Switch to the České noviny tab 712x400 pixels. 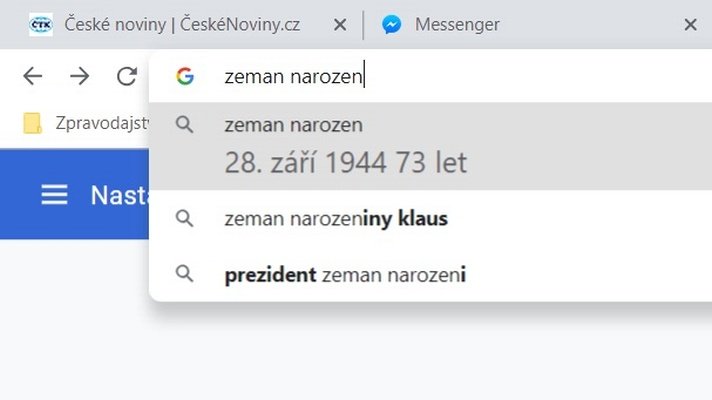coord(182,25)
